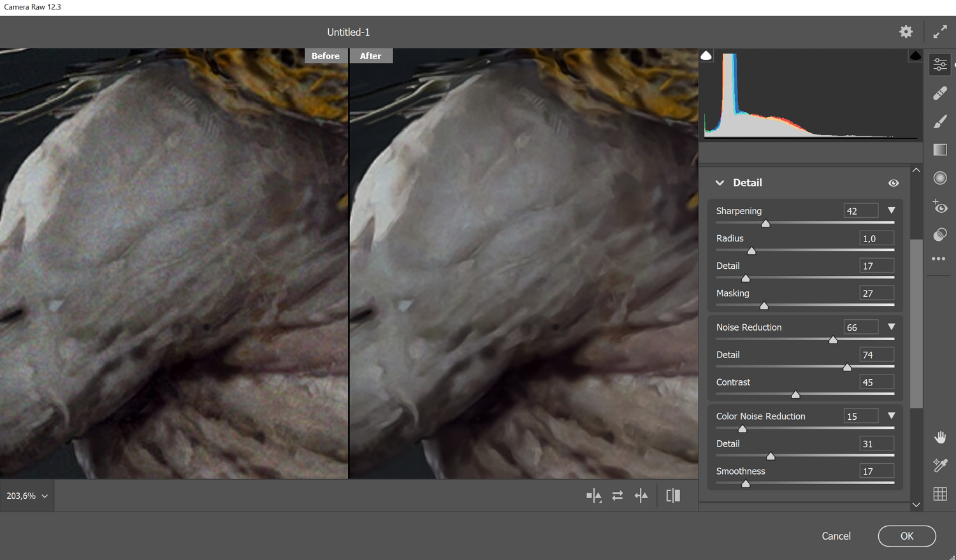Select the Spot Removal tool
This screenshot has height=560, width=956.
click(x=939, y=94)
